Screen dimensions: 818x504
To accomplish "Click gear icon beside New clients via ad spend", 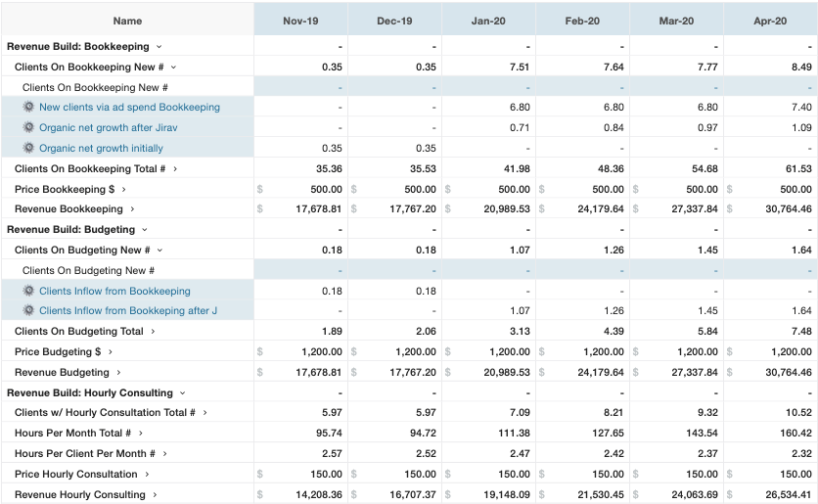I will click(x=28, y=107).
